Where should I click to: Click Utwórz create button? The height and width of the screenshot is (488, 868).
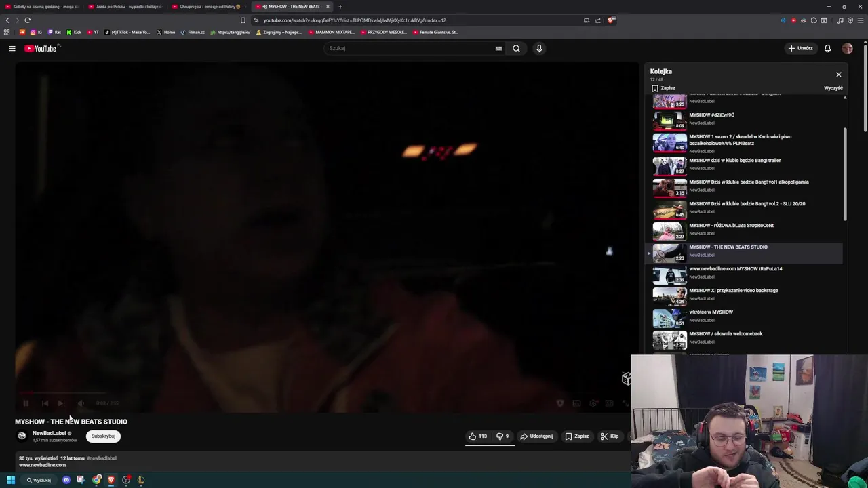pos(801,48)
